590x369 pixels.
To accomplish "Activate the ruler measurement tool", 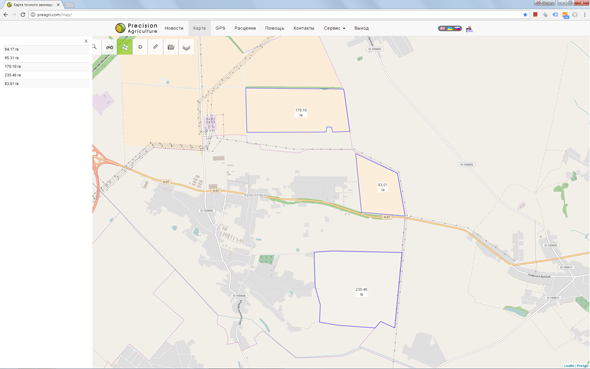I will pos(155,47).
